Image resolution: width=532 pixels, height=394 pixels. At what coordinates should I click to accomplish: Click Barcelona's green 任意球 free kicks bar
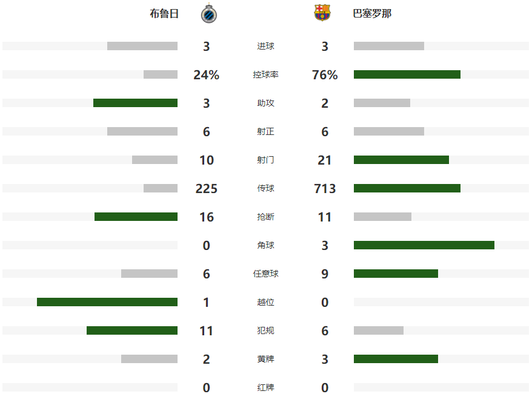click(396, 274)
